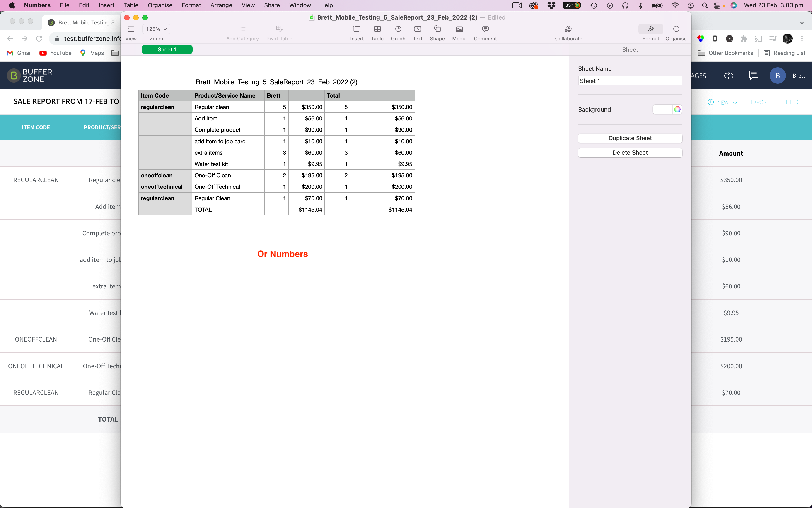Open the Media toolbar icon

(459, 29)
